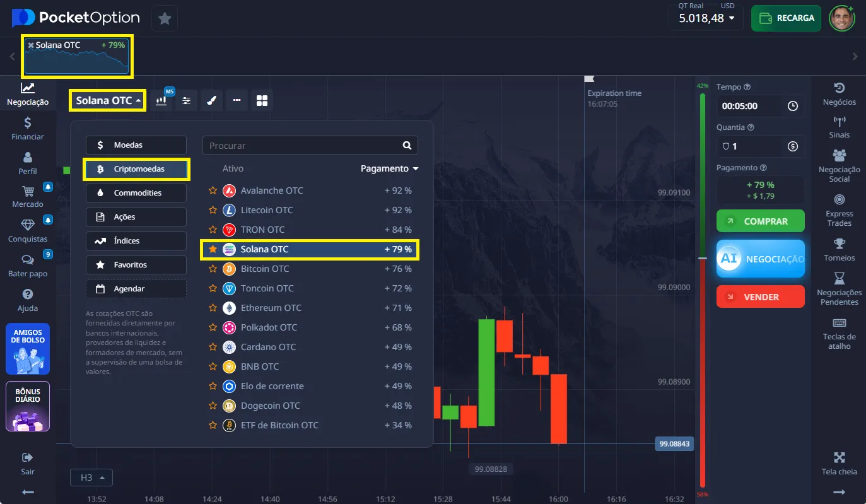866x504 pixels.
Task: Open Negociação Social panel
Action: pyautogui.click(x=840, y=166)
